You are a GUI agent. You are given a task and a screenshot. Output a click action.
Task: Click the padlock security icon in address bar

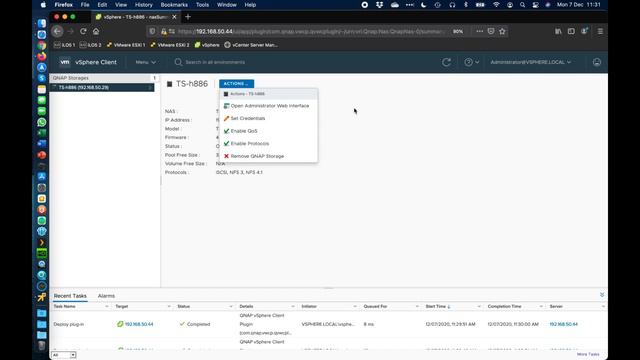coord(164,31)
